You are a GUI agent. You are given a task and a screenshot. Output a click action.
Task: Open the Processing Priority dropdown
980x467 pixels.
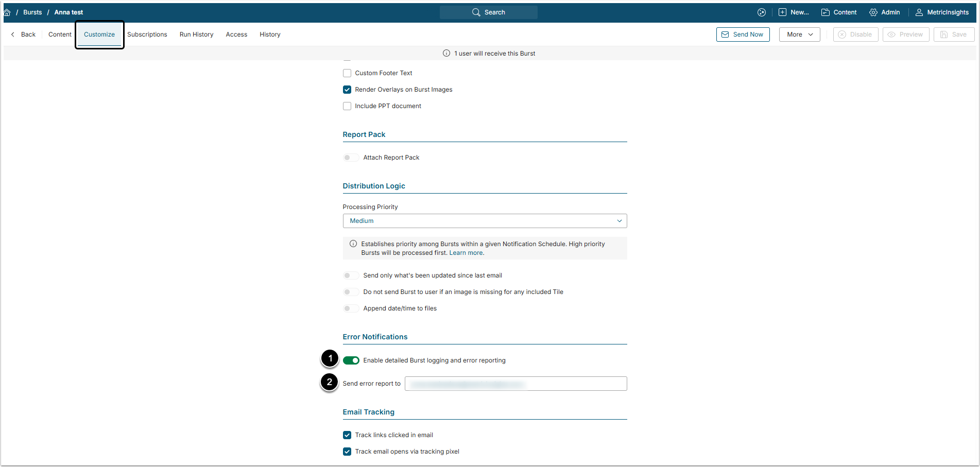[485, 221]
